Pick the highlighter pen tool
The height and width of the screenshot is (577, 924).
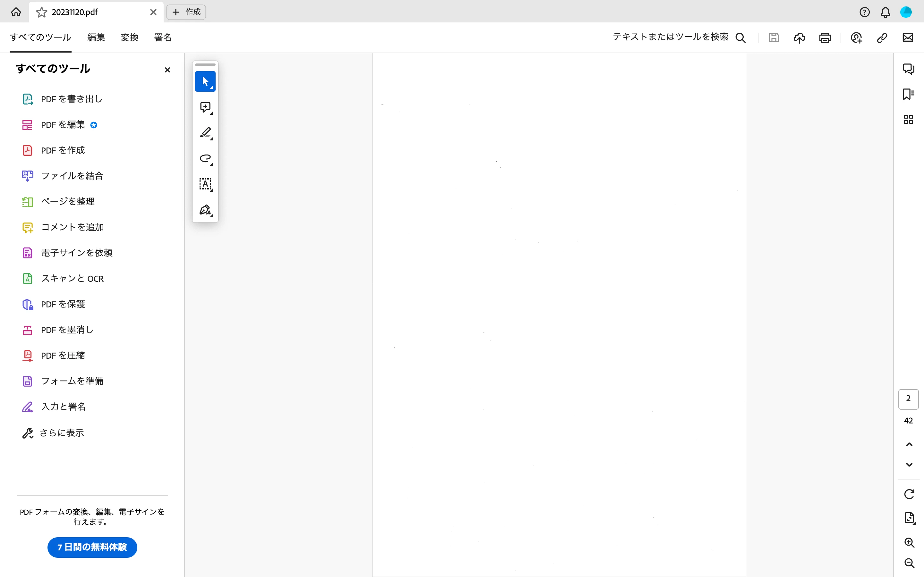point(205,133)
